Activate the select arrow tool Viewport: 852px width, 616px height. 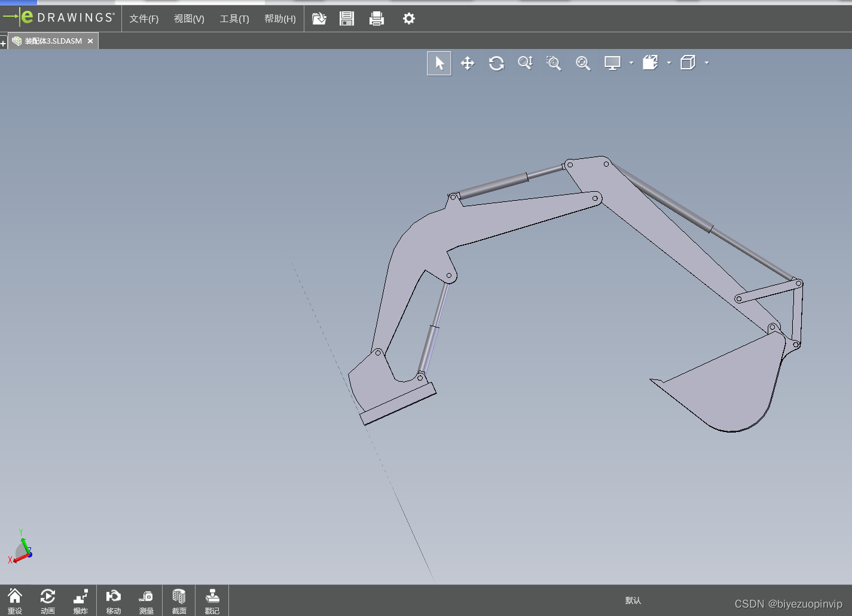click(x=439, y=63)
